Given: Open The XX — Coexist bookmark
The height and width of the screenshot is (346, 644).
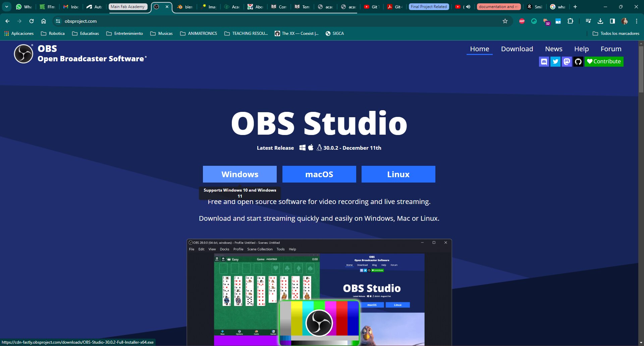Looking at the screenshot, I should click(x=297, y=33).
